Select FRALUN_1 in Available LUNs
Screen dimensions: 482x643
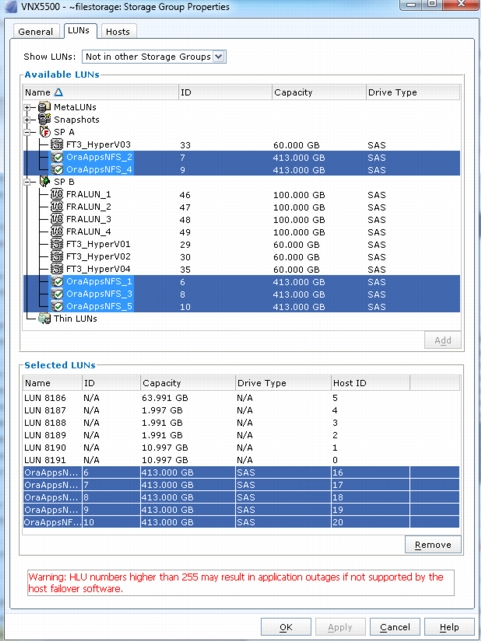tap(88, 194)
